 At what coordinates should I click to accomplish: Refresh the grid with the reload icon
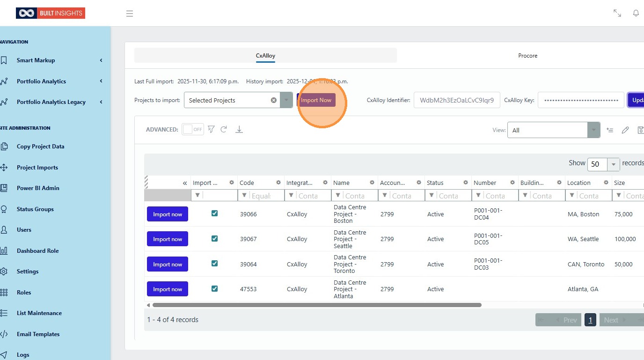click(x=224, y=129)
